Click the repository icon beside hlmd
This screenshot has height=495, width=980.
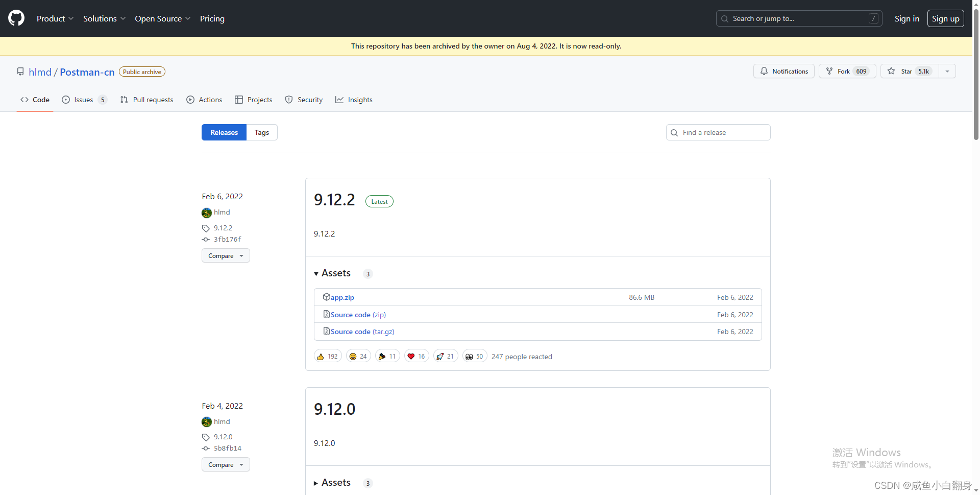[x=20, y=72]
